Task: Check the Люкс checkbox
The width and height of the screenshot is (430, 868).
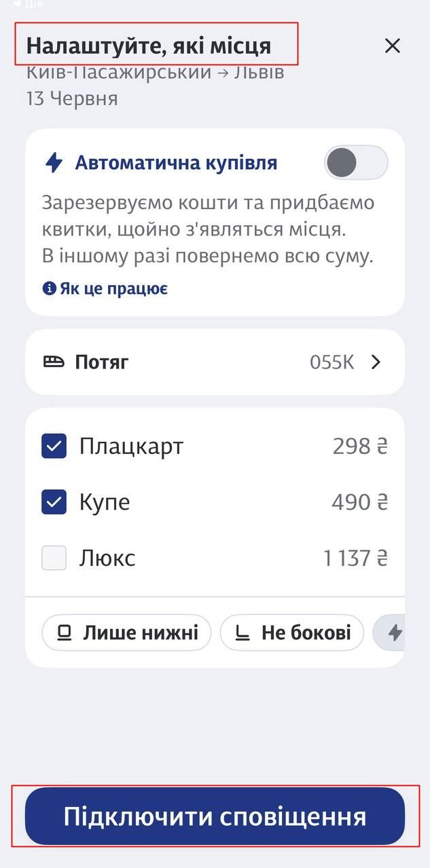Action: (x=54, y=557)
